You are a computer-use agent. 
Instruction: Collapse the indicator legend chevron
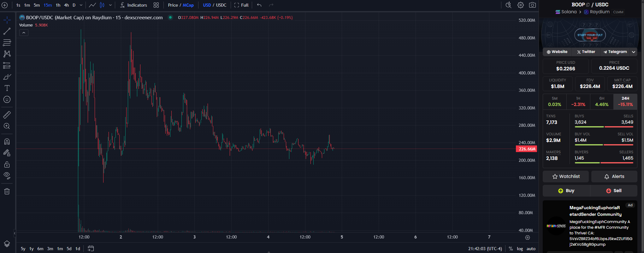click(x=24, y=33)
